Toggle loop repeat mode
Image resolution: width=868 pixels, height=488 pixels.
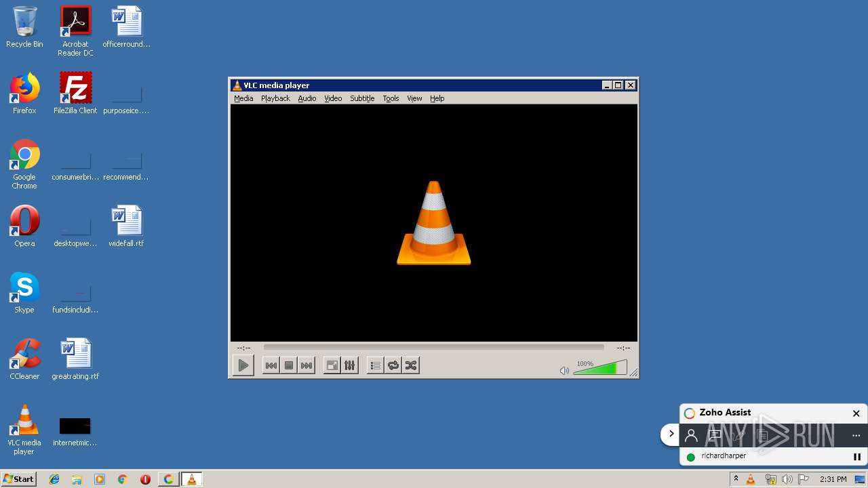click(393, 365)
